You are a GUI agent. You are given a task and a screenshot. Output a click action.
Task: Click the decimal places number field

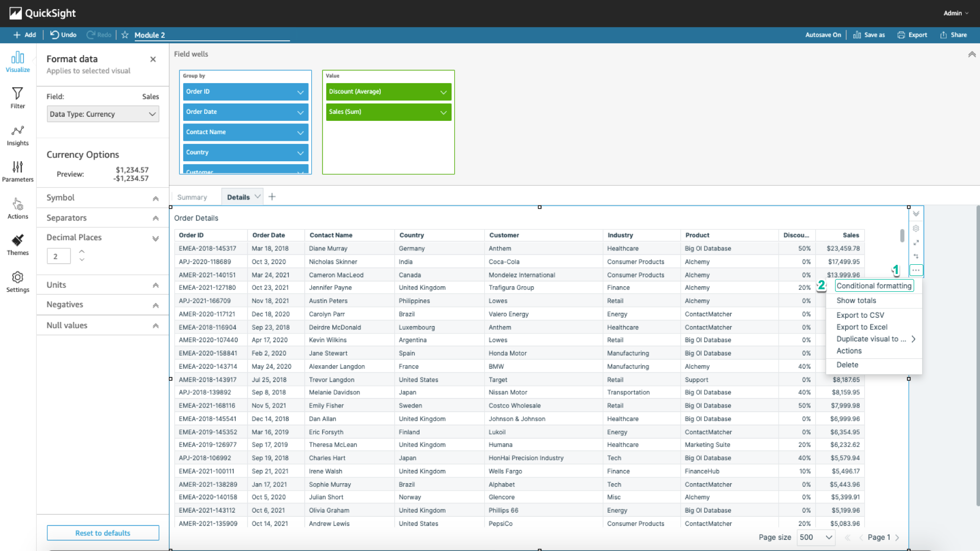(x=58, y=256)
